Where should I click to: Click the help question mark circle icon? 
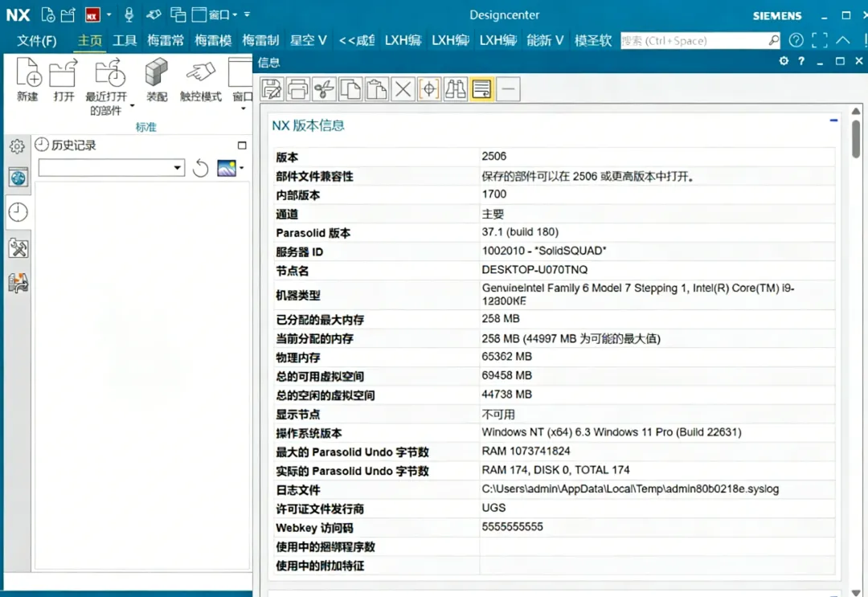click(x=796, y=40)
